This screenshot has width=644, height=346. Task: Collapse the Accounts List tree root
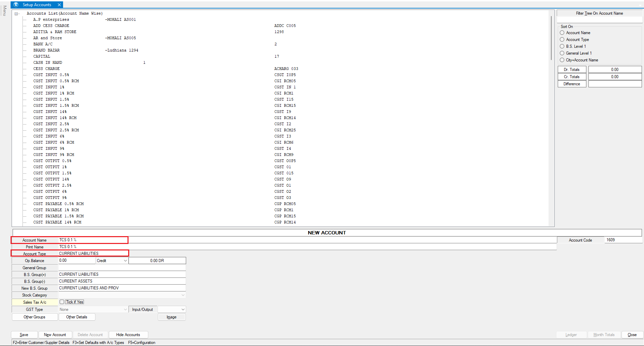click(x=16, y=14)
